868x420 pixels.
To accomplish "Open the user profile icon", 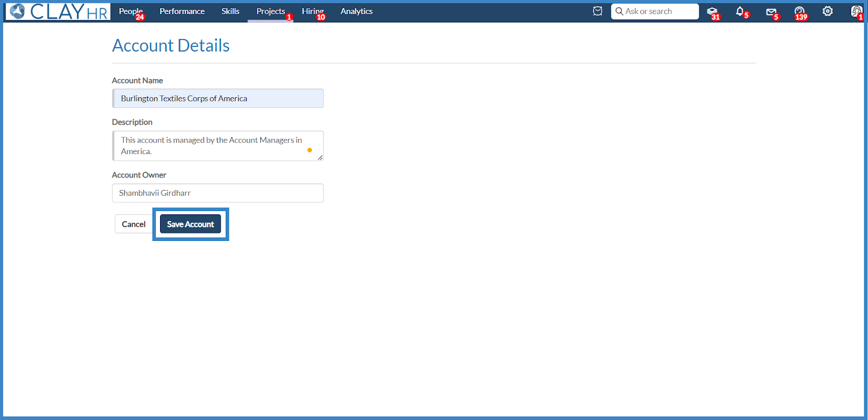I will pos(856,11).
